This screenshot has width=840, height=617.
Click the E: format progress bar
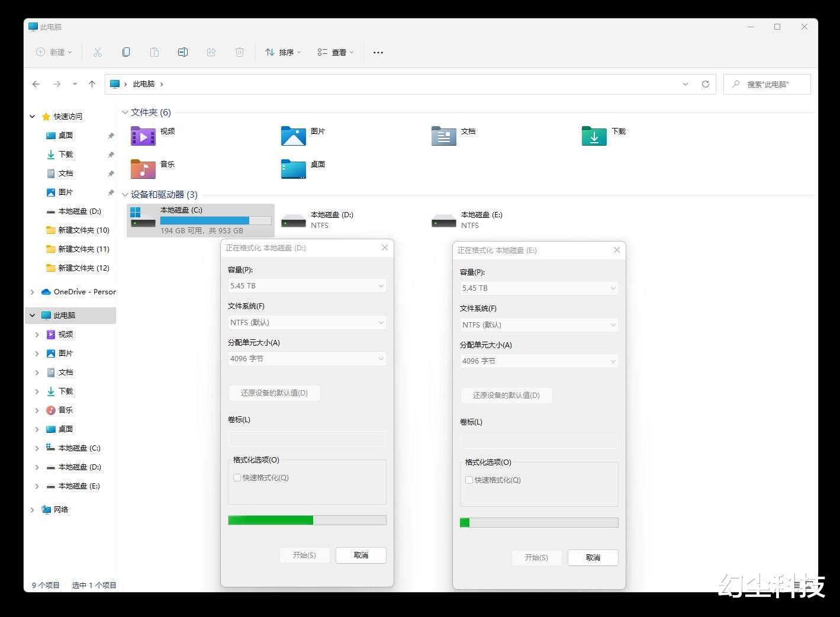tap(539, 523)
